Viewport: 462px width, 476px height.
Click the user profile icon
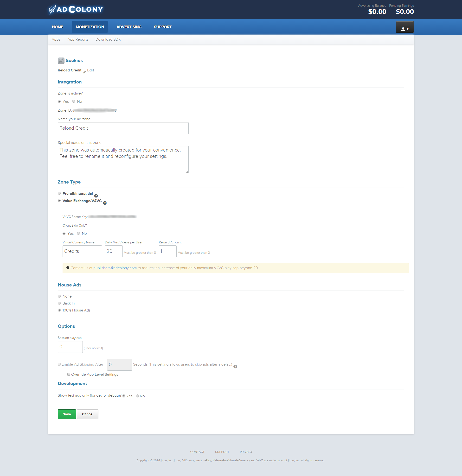tap(403, 29)
